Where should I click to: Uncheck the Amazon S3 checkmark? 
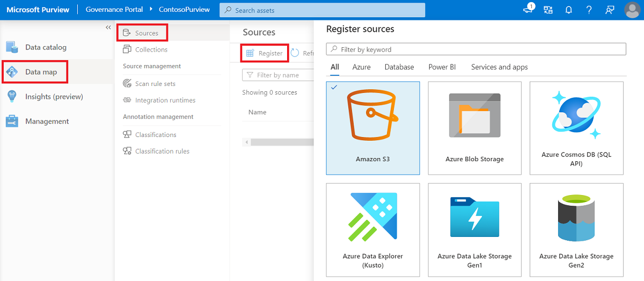pyautogui.click(x=334, y=88)
